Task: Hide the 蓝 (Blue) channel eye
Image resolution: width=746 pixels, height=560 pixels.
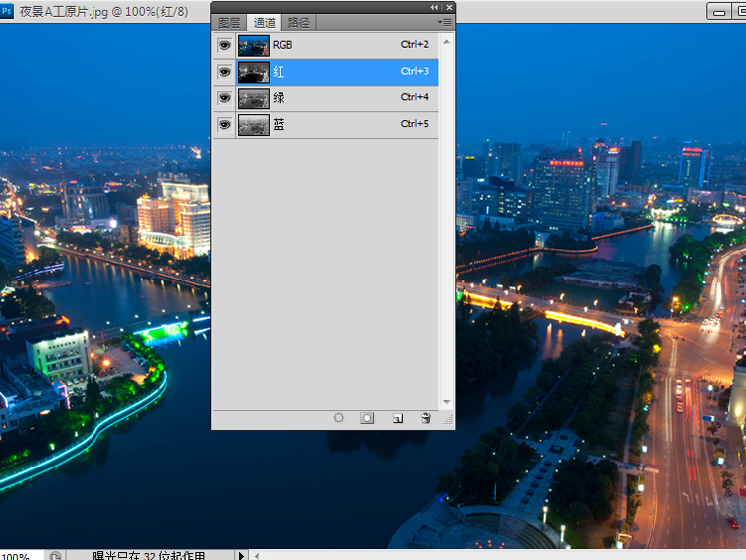Action: tap(224, 125)
